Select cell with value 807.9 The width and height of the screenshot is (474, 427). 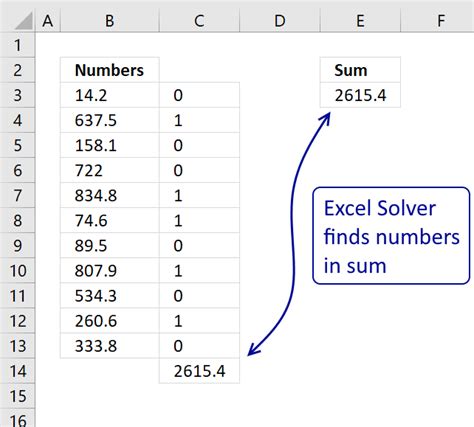click(x=110, y=271)
